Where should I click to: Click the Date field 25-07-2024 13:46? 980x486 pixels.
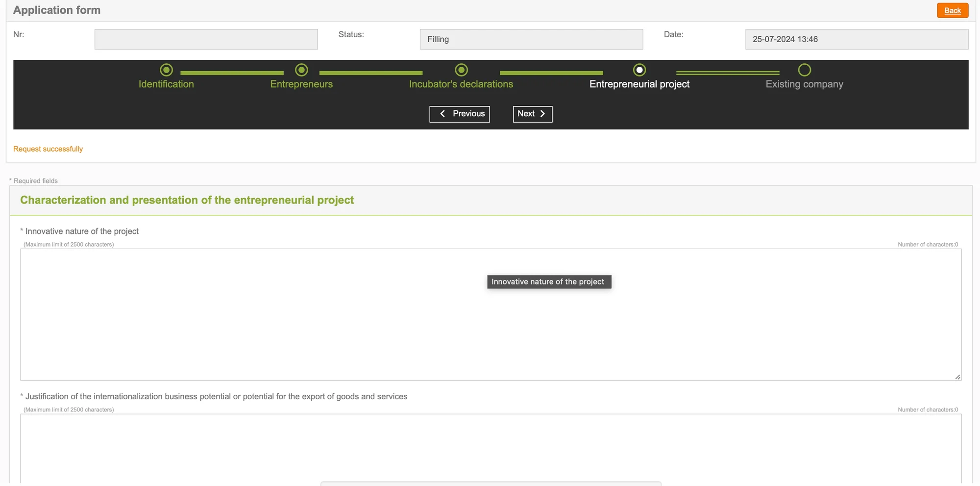[857, 39]
